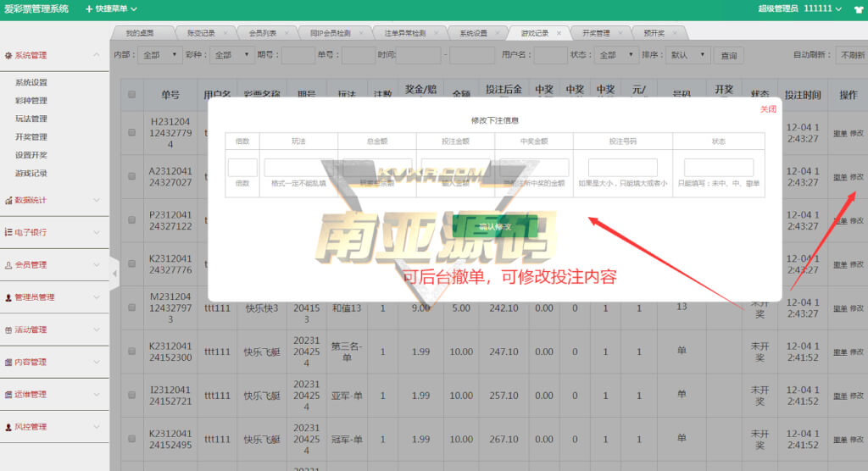Click the 倍数 input in the dialog

[x=242, y=167]
